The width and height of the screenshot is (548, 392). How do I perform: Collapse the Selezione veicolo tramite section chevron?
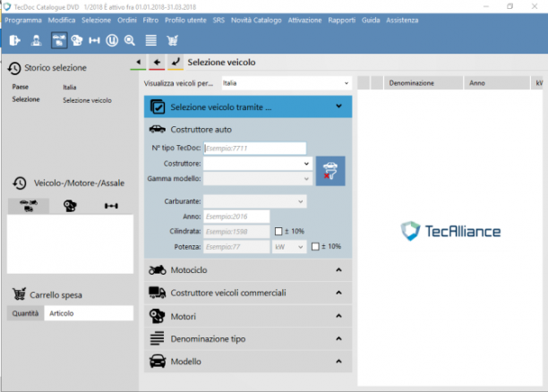pyautogui.click(x=338, y=107)
